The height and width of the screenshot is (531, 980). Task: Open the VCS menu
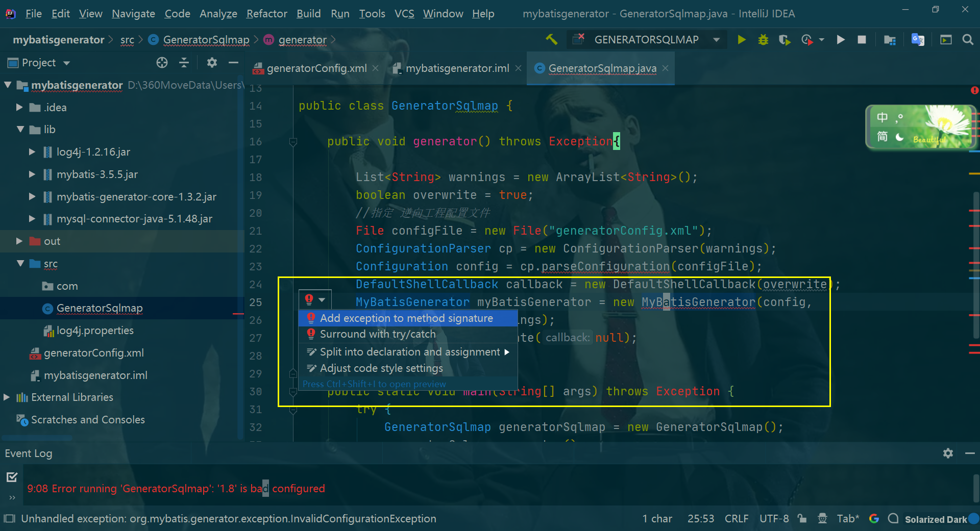click(x=404, y=14)
